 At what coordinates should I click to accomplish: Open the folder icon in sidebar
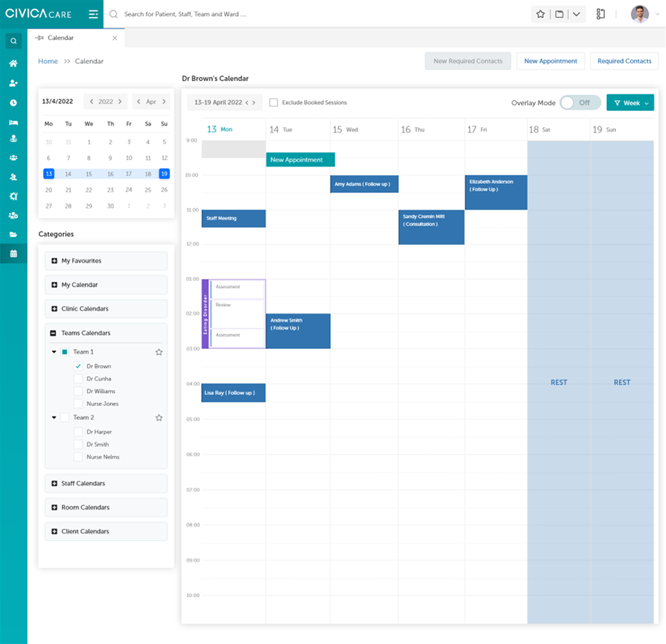pyautogui.click(x=14, y=235)
